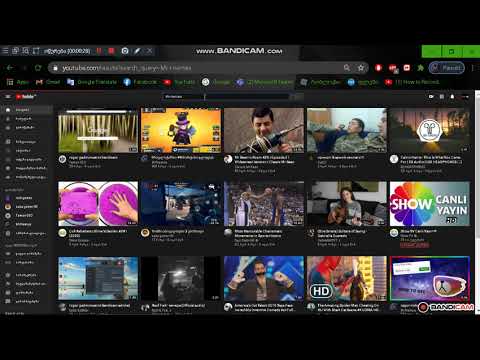Open the YouTube bookmark
The image size is (480, 360).
(179, 82)
